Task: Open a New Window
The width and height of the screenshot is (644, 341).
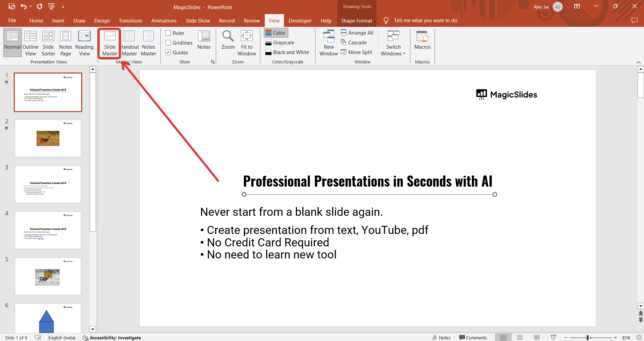Action: point(329,43)
